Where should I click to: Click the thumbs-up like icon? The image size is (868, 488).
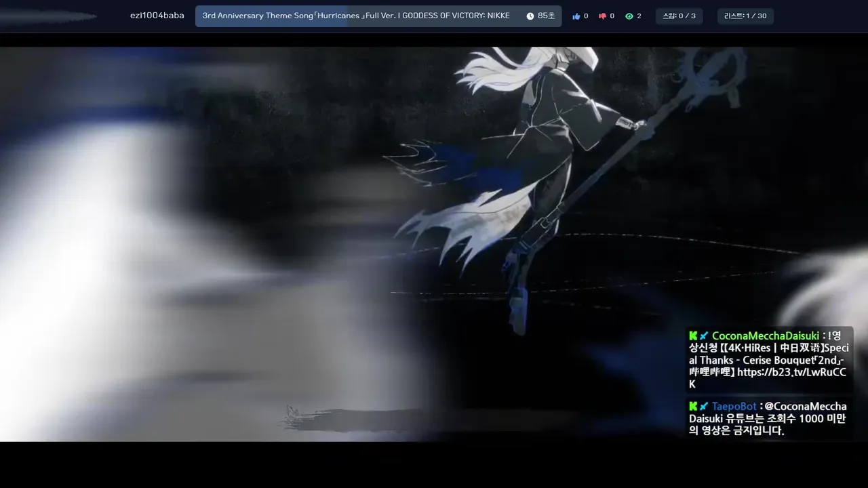pos(576,16)
